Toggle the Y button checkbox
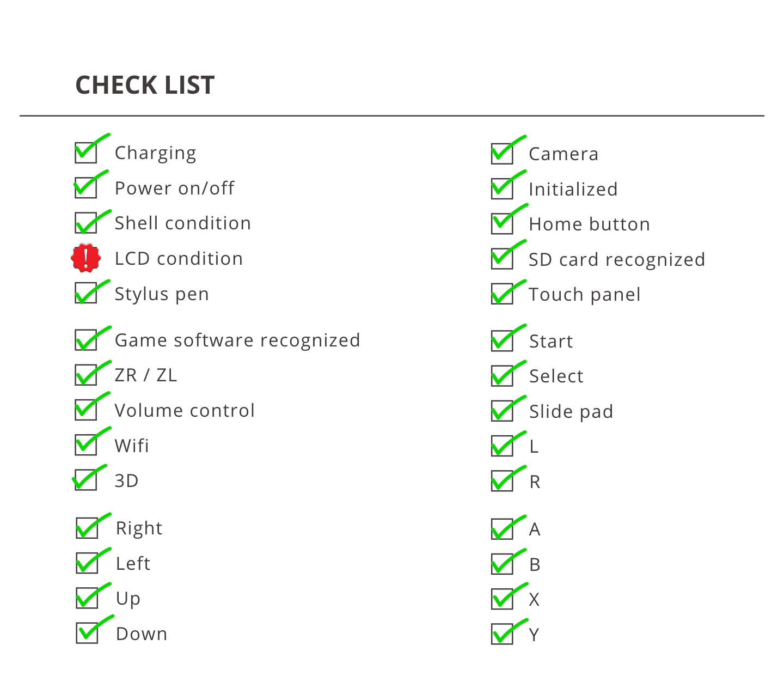Screen dimensions: 784x694 (502, 634)
